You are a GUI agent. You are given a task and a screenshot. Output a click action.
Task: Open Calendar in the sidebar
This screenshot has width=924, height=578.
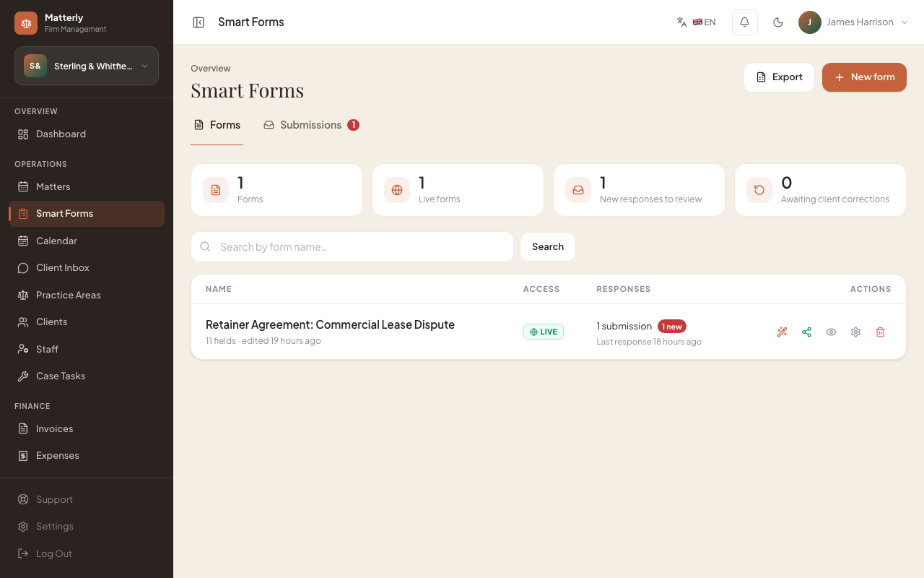tap(87, 241)
